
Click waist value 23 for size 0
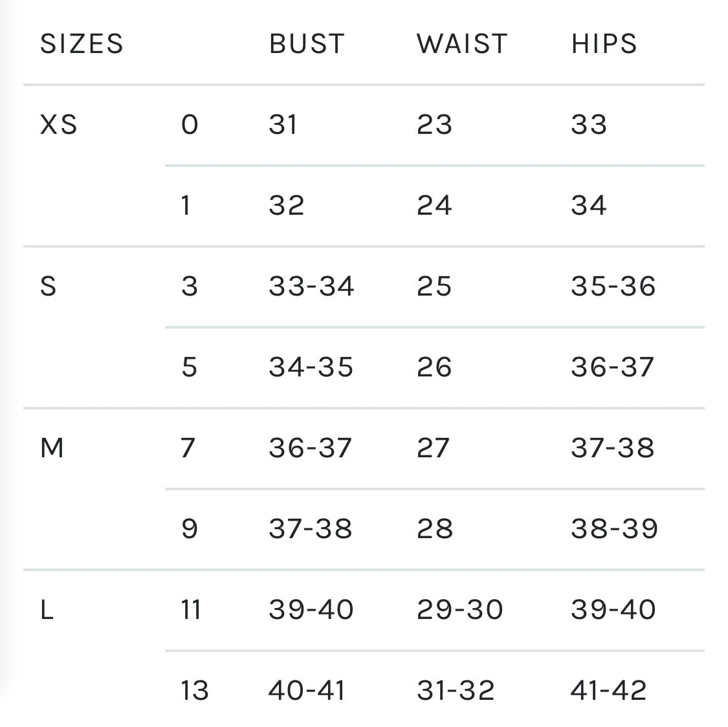(434, 124)
